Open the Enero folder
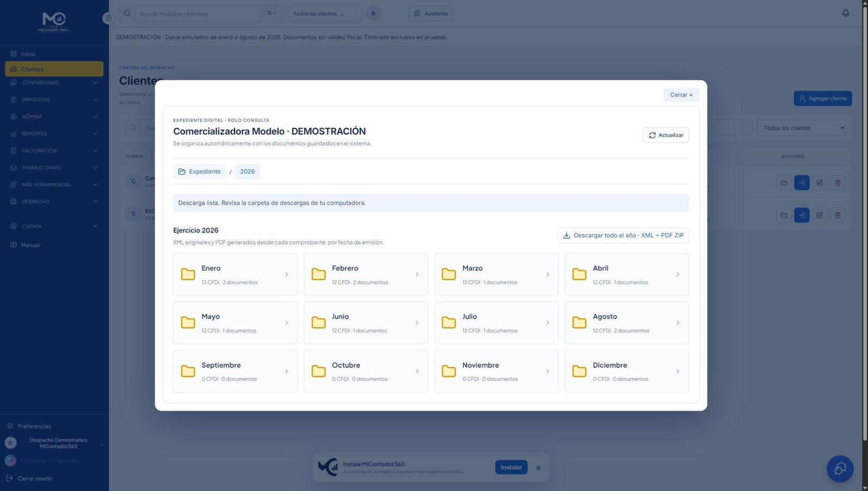The image size is (868, 491). 235,275
